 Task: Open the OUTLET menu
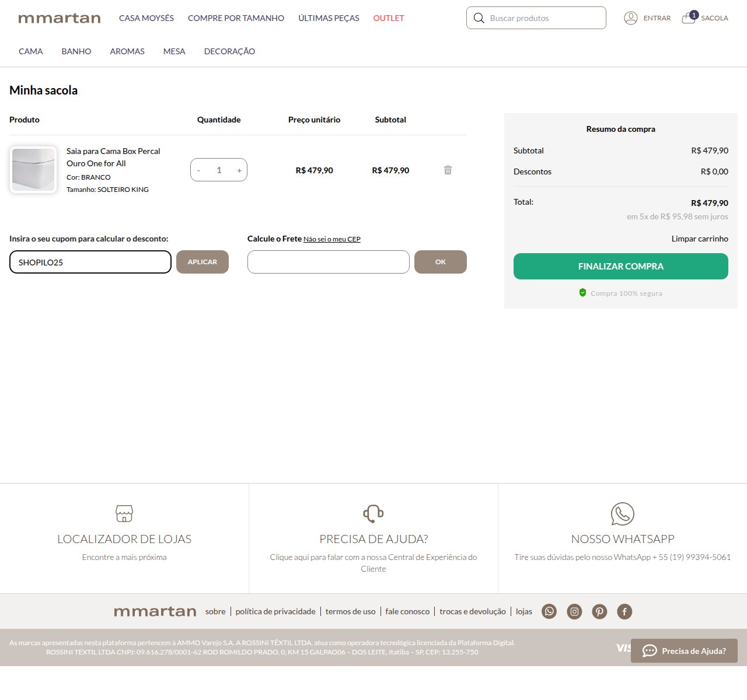[389, 18]
